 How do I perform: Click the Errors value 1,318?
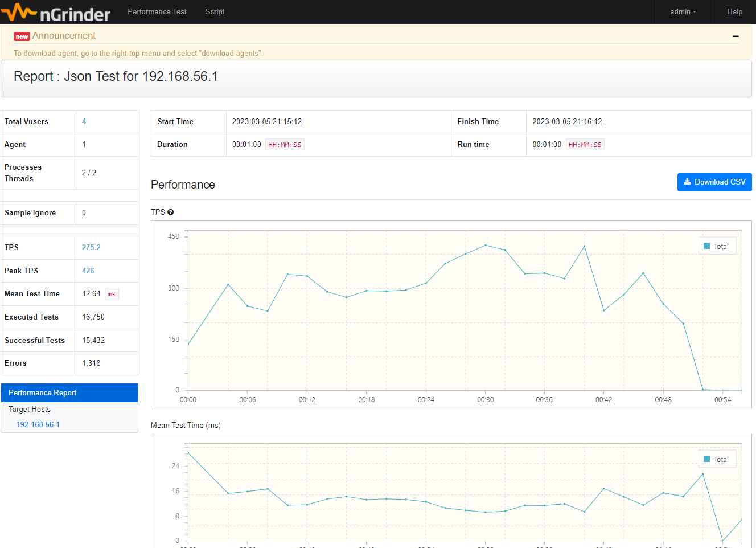(x=91, y=363)
